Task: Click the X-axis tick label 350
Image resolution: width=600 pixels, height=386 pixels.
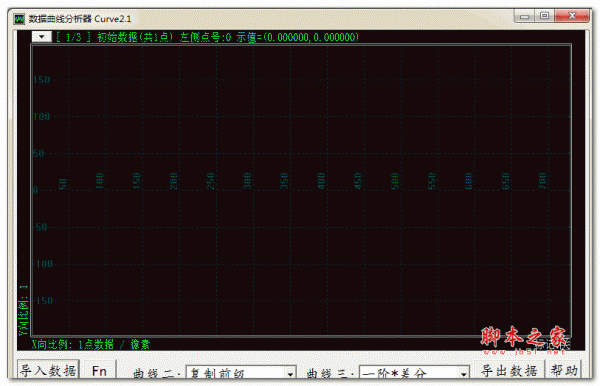Action: coord(284,181)
